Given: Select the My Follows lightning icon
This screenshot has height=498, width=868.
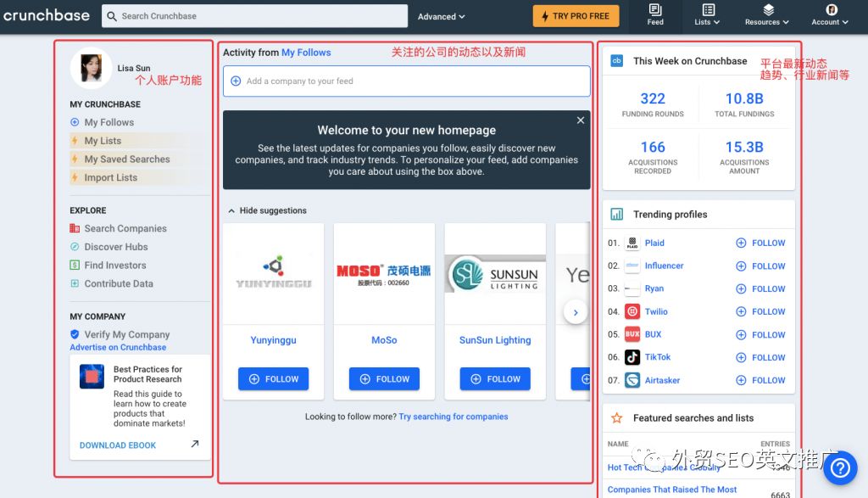Looking at the screenshot, I should tap(77, 121).
